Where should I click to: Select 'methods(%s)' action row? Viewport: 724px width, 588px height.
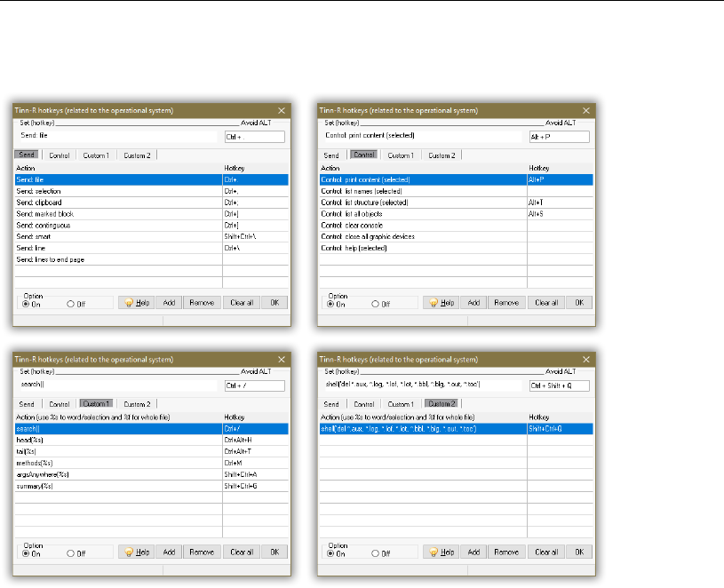pyautogui.click(x=151, y=463)
